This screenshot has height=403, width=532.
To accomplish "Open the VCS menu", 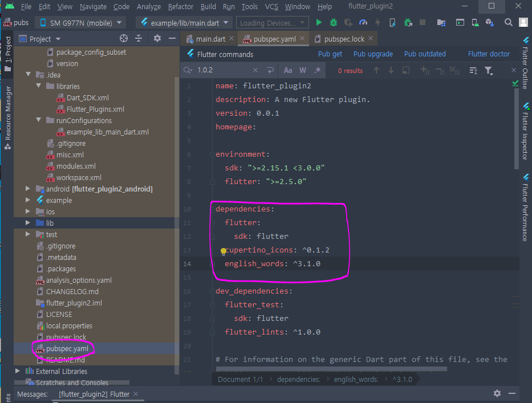I will click(271, 6).
